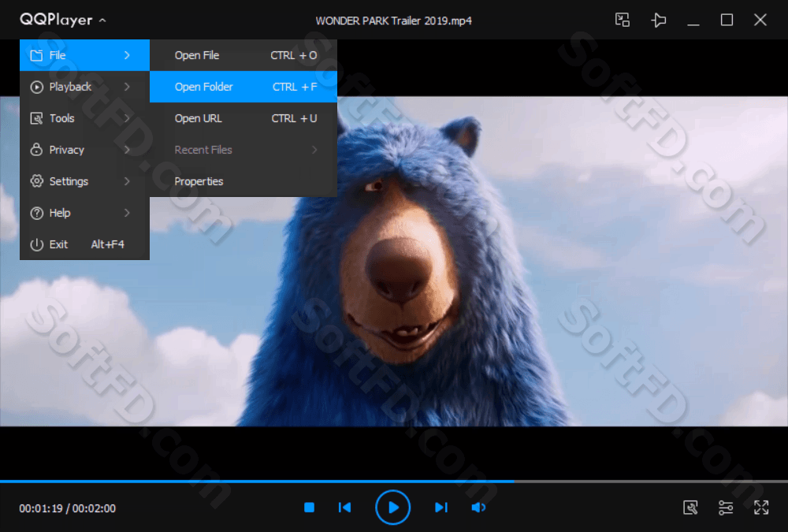
Task: Choose Open File from the File submenu
Action: 243,55
